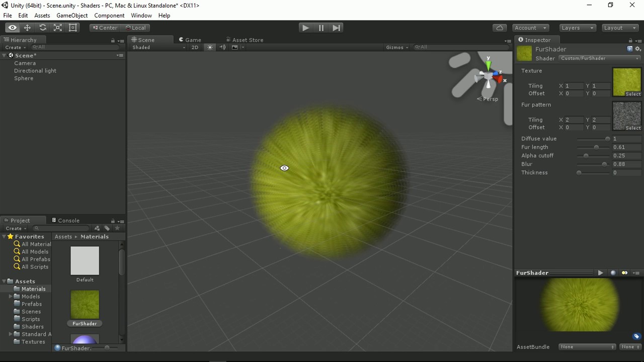Toggle scene audio in Scene view

pyautogui.click(x=222, y=47)
